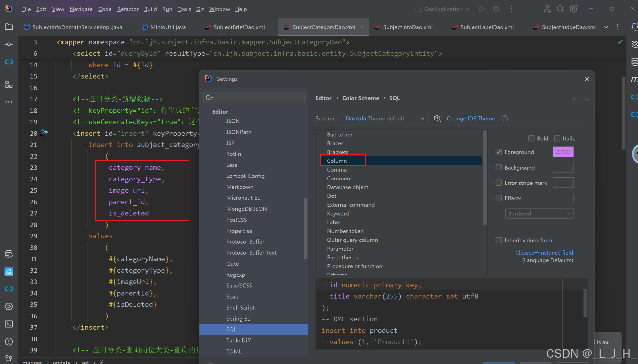Click the Change IDE Theme link

[x=473, y=118]
